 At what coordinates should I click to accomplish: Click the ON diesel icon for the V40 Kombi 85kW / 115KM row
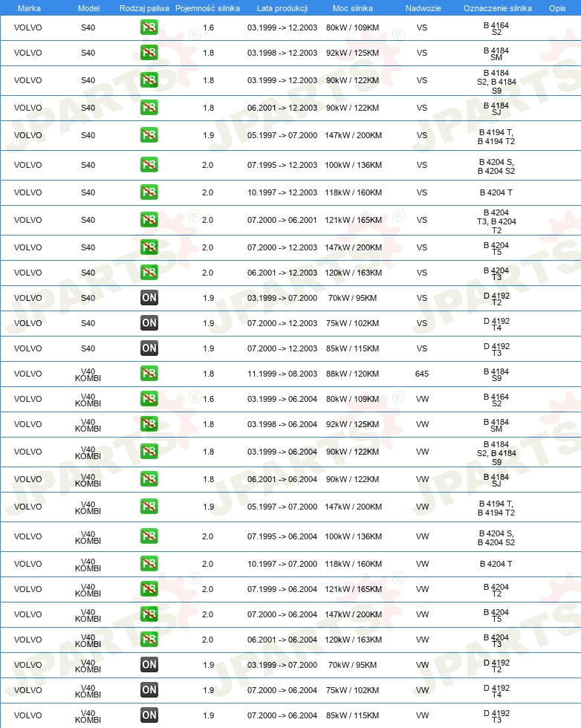(x=149, y=715)
